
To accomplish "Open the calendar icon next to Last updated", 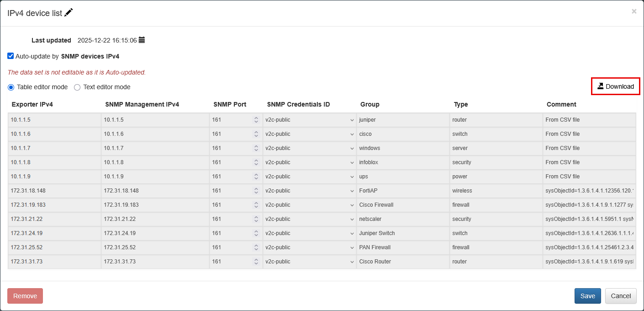I will (x=142, y=40).
